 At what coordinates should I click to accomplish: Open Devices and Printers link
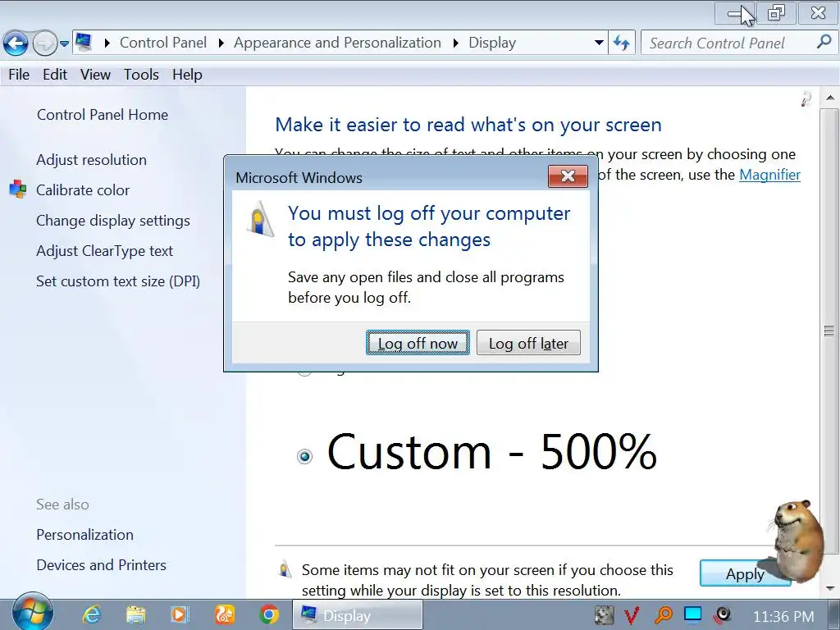pyautogui.click(x=101, y=565)
